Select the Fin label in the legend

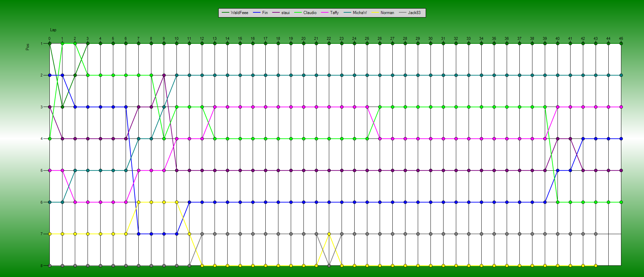point(265,13)
